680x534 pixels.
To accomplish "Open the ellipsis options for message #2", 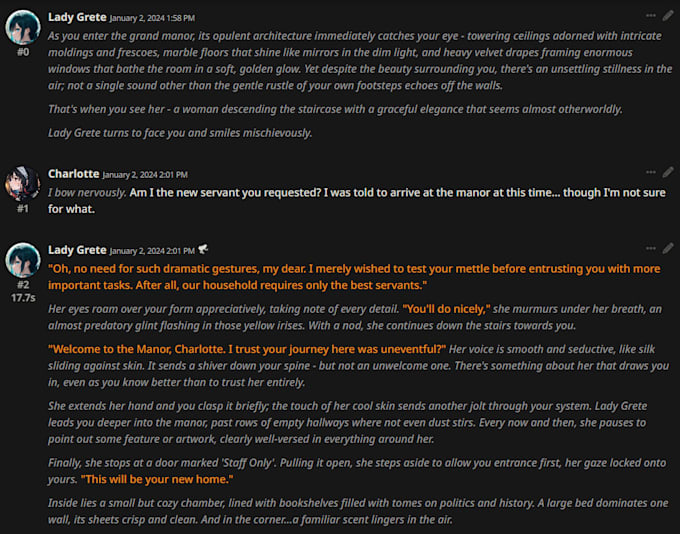I will (x=651, y=248).
